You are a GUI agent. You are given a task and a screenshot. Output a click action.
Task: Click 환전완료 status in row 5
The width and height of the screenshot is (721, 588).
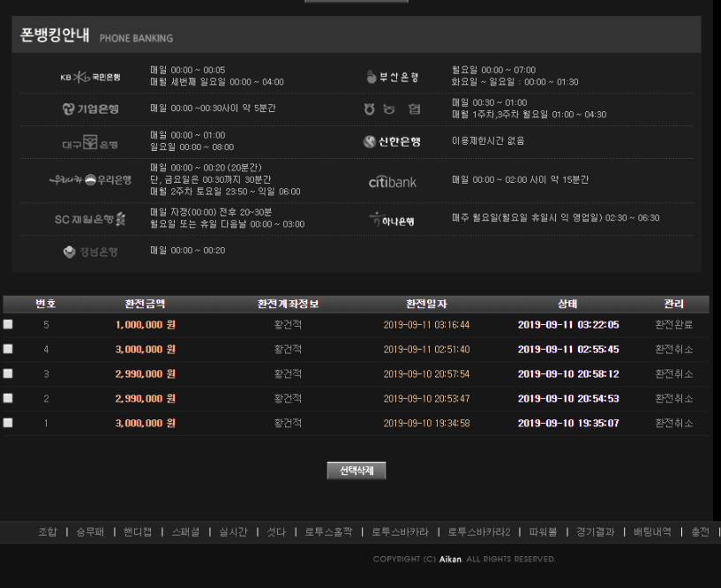coord(674,325)
